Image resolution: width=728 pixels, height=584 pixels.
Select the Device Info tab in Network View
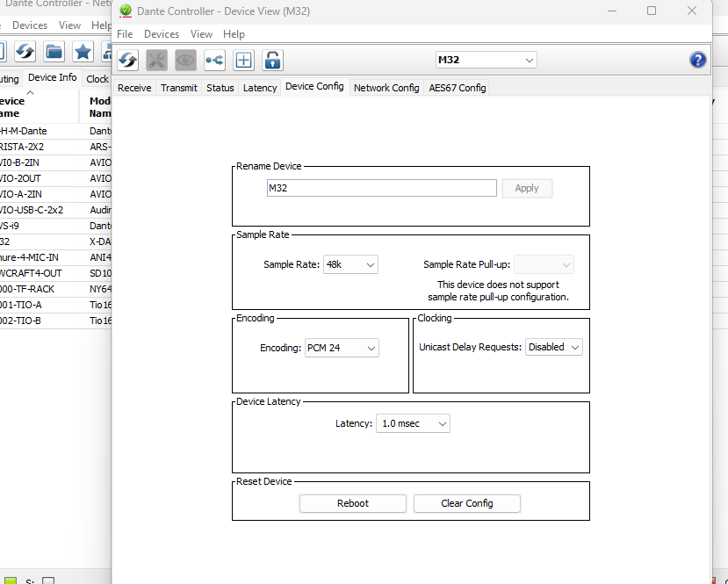coord(52,77)
